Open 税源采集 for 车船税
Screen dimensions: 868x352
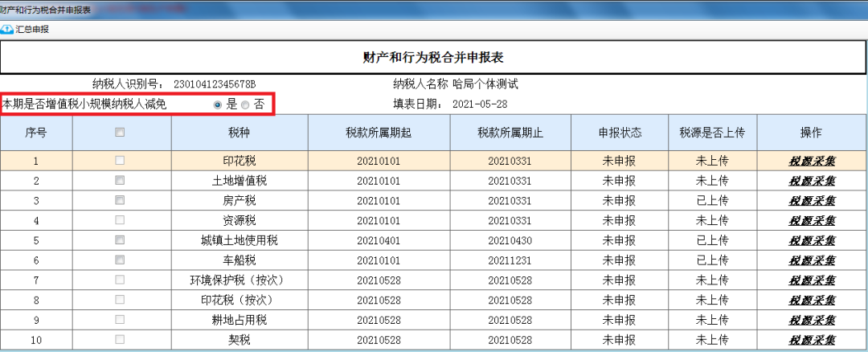(x=812, y=260)
